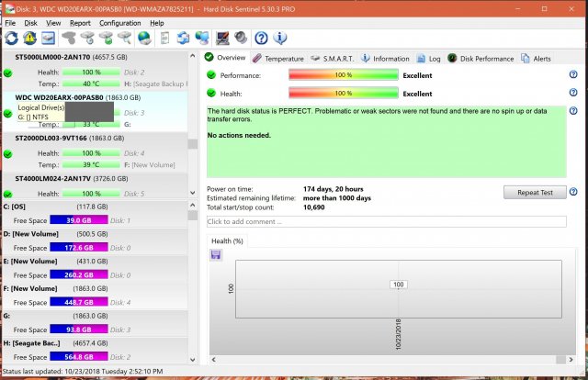The height and width of the screenshot is (380, 588).
Task: Click the Refresh disk status toolbar icon
Action: pos(11,38)
